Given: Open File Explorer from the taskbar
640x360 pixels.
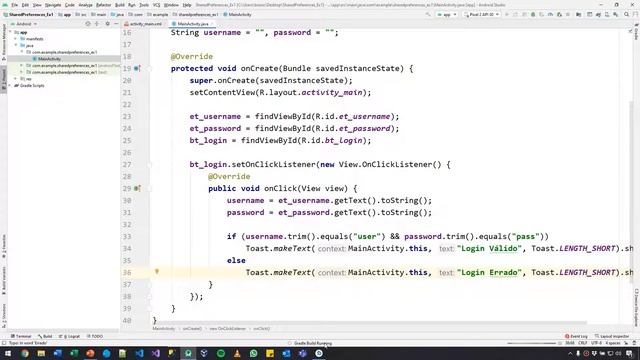Looking at the screenshot, I should (x=41, y=353).
